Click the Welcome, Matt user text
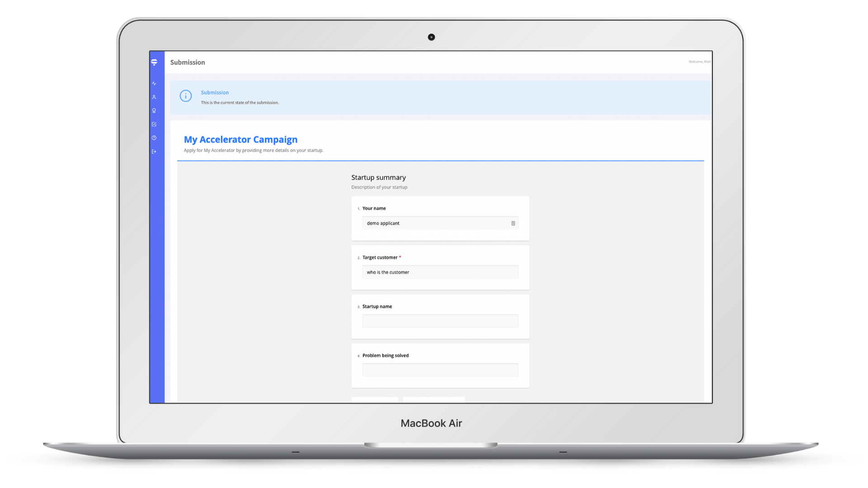The width and height of the screenshot is (868, 488). click(699, 62)
